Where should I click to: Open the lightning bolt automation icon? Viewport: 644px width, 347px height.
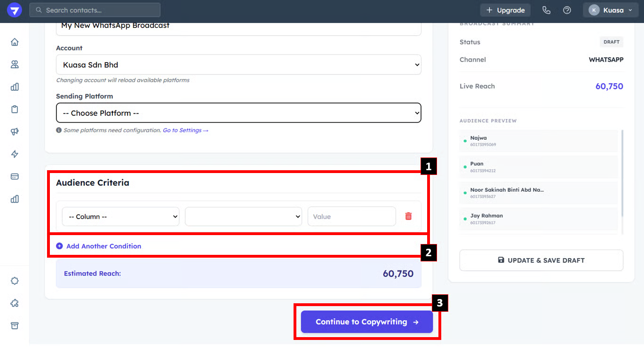(15, 154)
